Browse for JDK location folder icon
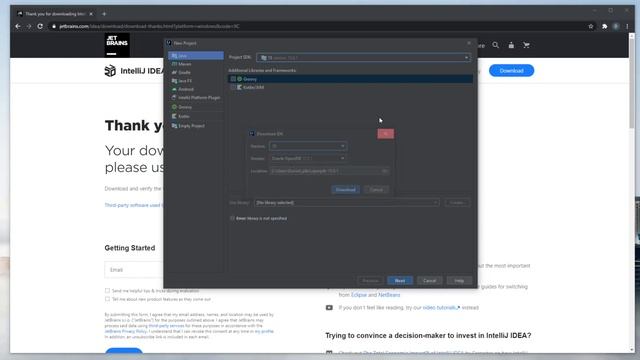Image resolution: width=640 pixels, height=360 pixels. click(x=384, y=171)
